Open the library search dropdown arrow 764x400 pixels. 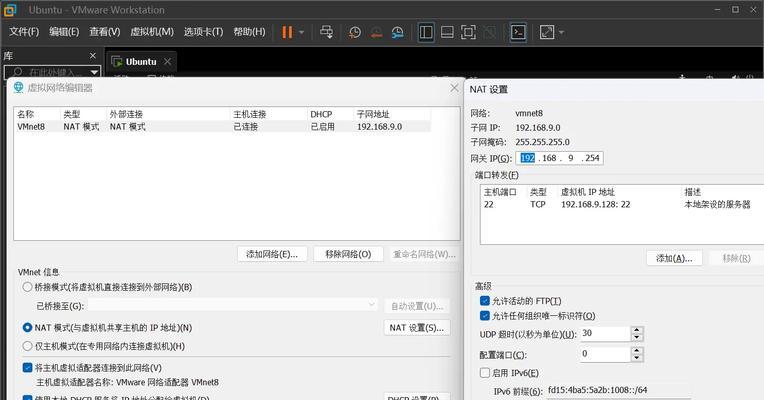[94, 73]
